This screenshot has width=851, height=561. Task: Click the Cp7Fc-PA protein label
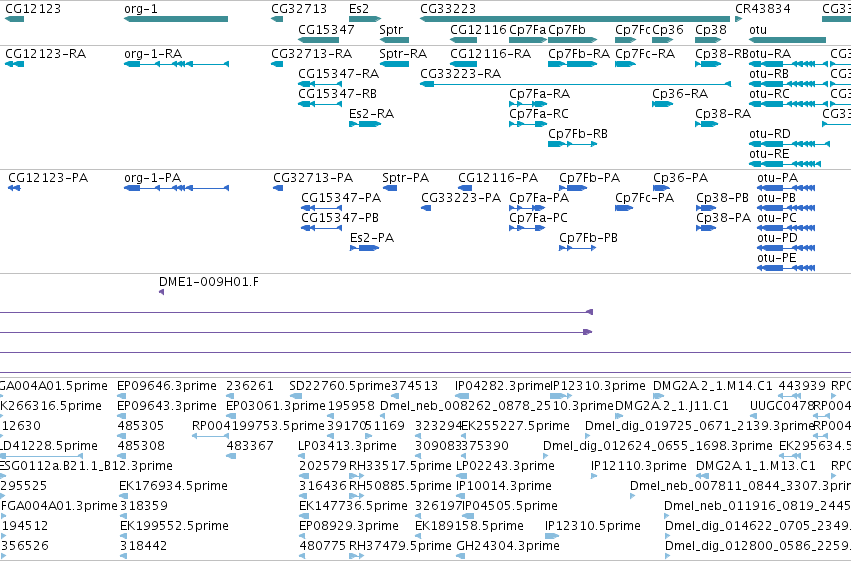[x=645, y=198]
